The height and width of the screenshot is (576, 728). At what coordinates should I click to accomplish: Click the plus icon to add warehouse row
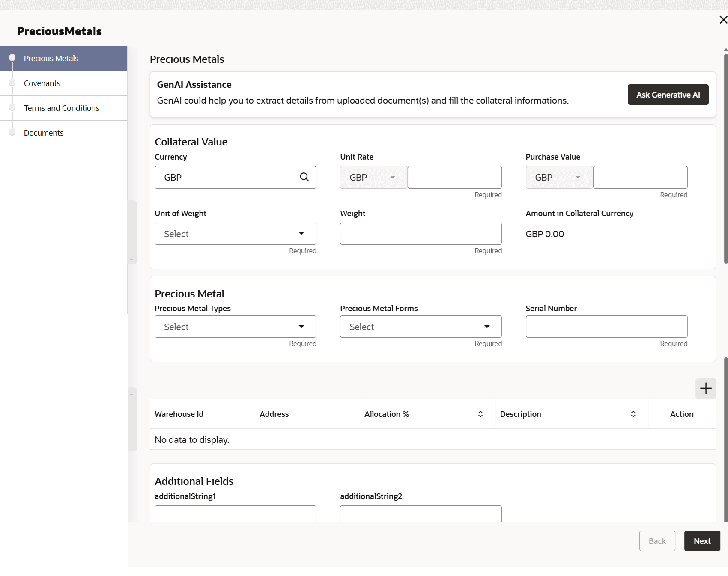[x=705, y=388]
